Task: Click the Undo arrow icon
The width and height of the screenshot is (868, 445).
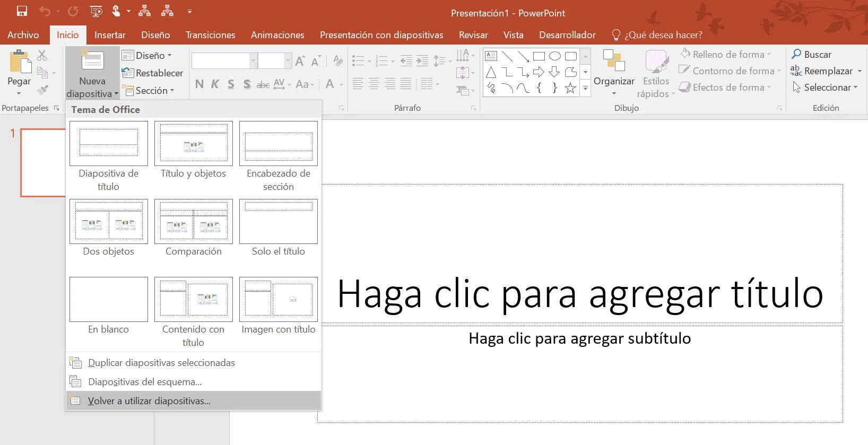Action: click(45, 11)
